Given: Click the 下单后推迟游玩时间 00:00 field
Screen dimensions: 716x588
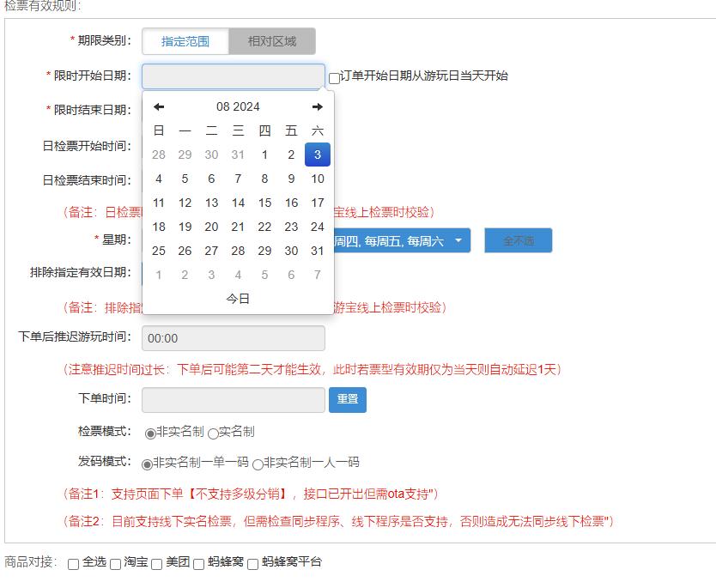Looking at the screenshot, I should tap(234, 338).
